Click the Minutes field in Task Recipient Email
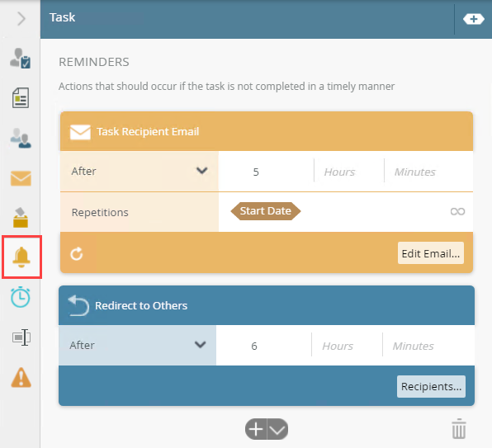Screen dimensions: 492x448 point(428,172)
